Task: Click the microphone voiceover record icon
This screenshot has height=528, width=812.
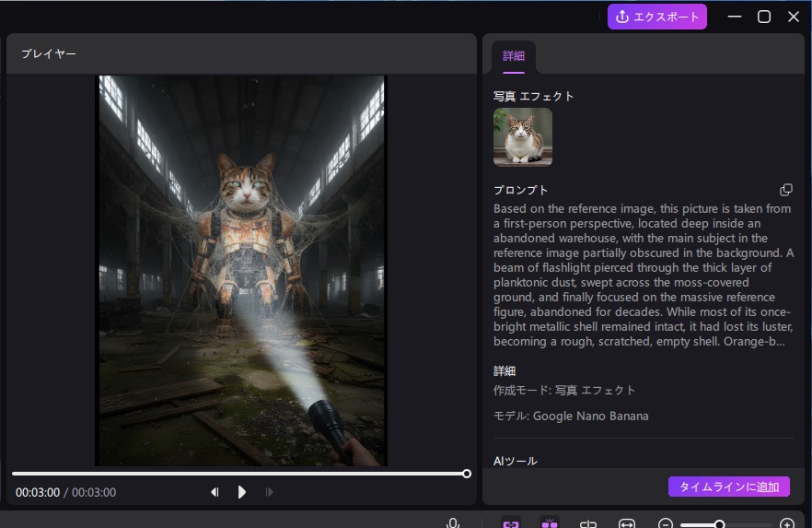Action: coord(453,523)
